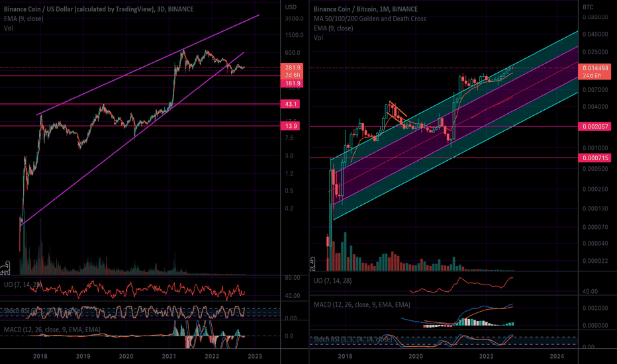Click the MACD indicator label on right chart
This screenshot has width=617, height=364.
pos(361,304)
